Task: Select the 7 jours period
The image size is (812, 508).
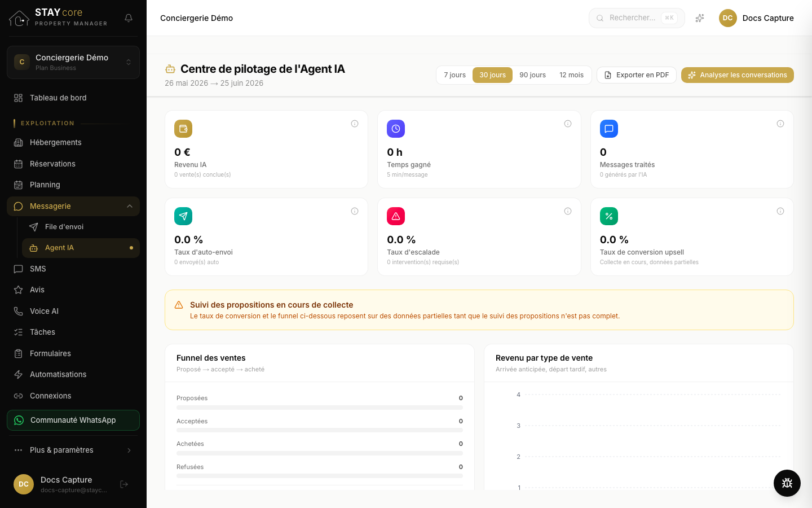Action: [x=454, y=75]
